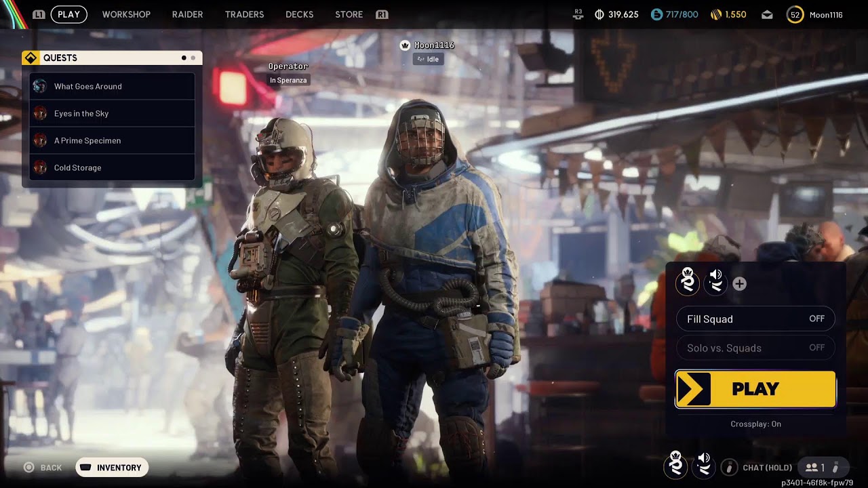Screen dimensions: 868x488
Task: Click the In Speranza status label
Action: pos(288,80)
